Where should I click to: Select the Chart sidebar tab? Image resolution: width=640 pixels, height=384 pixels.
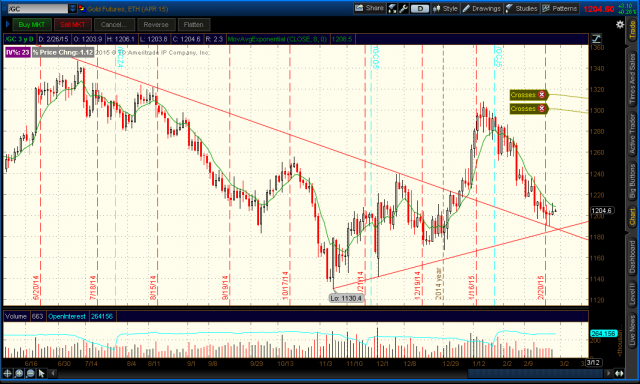tap(632, 217)
